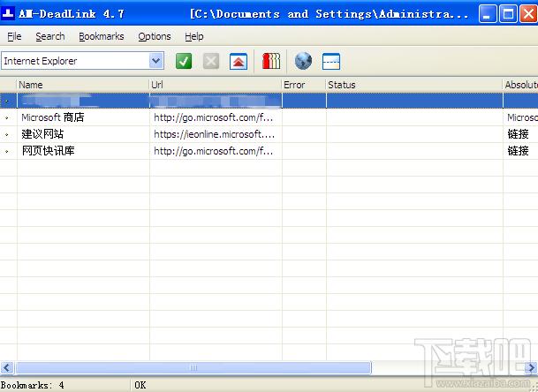Sort by the Url column header

click(216, 85)
